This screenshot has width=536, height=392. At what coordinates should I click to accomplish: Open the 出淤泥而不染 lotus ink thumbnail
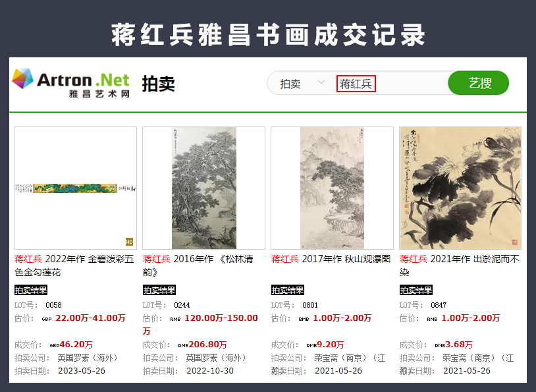[460, 188]
